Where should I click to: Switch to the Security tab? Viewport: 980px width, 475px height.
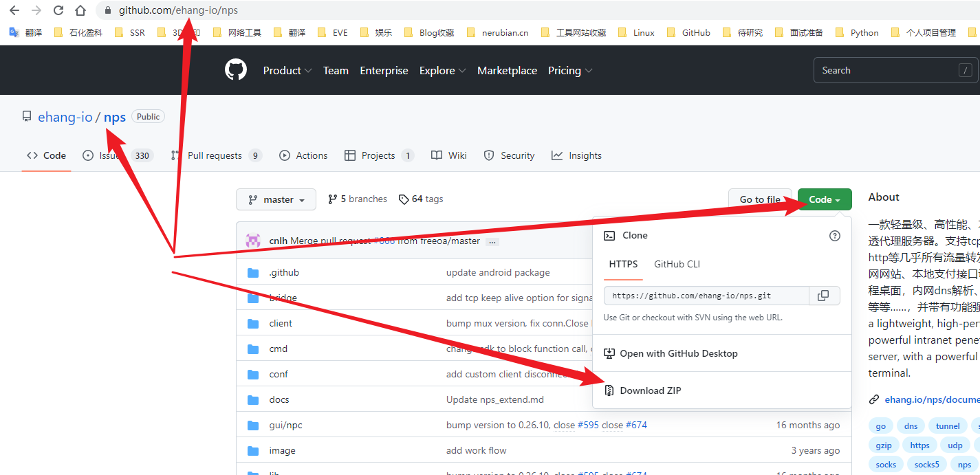click(x=509, y=155)
